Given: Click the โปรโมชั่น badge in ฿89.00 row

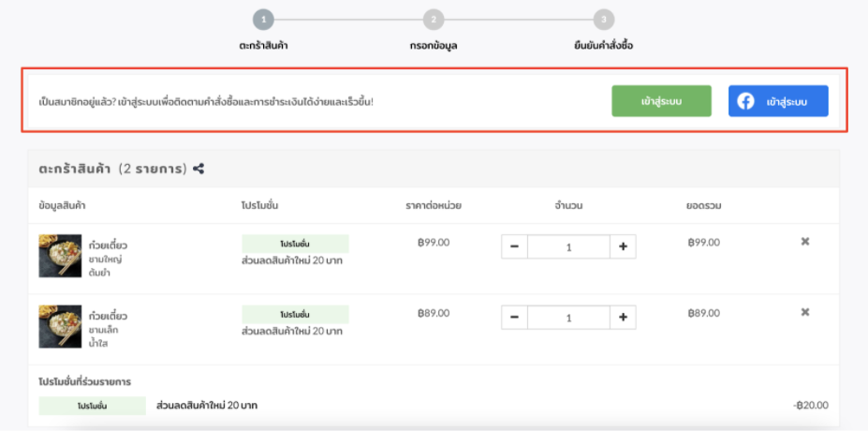Looking at the screenshot, I should point(295,314).
